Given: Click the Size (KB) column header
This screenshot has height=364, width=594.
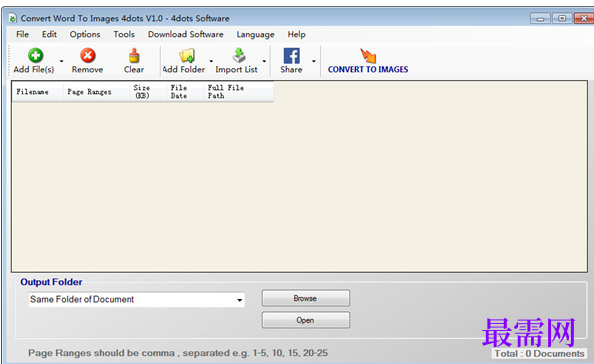Looking at the screenshot, I should click(x=148, y=92).
